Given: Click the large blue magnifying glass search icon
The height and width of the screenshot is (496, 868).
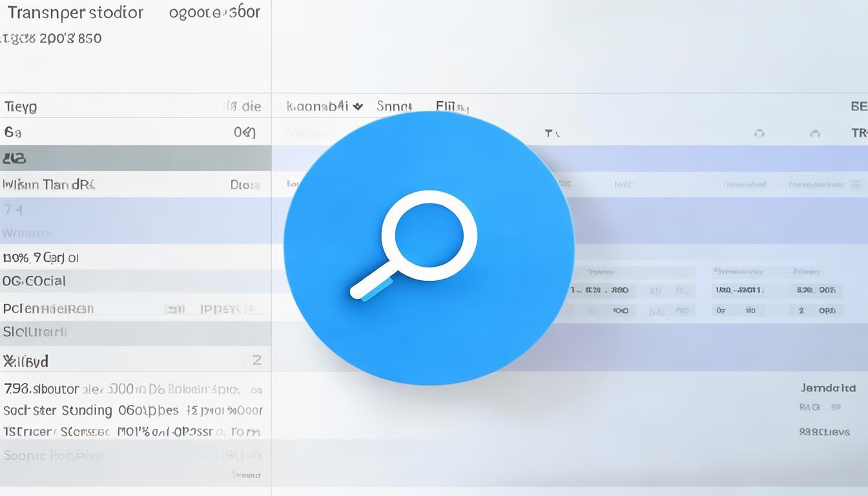Looking at the screenshot, I should 428,248.
